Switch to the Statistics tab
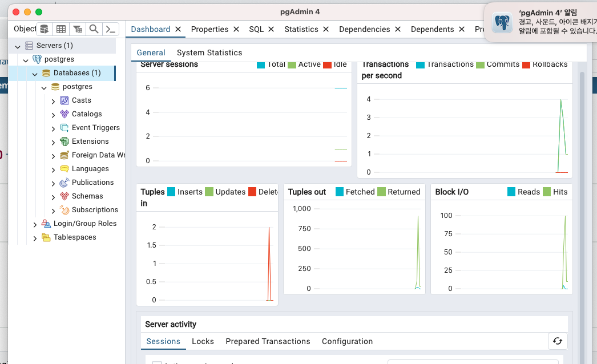 (x=301, y=29)
